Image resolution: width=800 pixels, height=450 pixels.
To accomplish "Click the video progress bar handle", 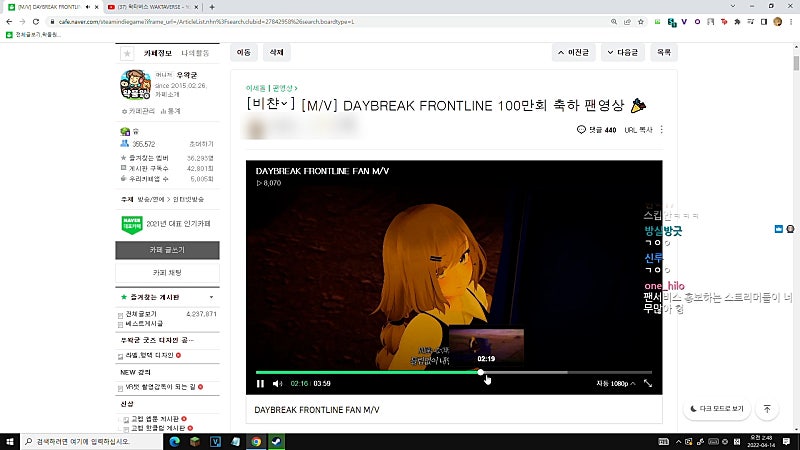I will [481, 372].
